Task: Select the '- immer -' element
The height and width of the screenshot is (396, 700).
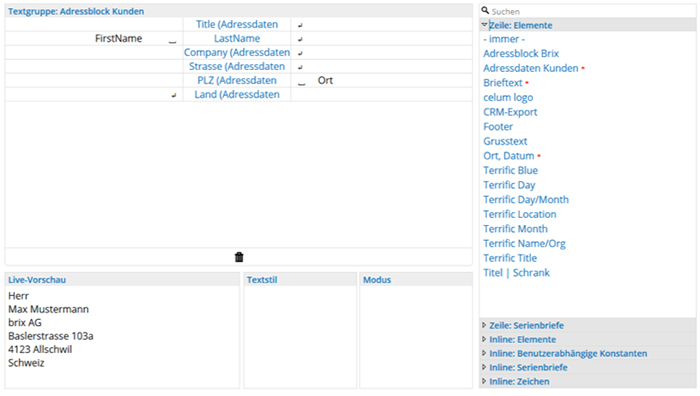Action: [504, 39]
